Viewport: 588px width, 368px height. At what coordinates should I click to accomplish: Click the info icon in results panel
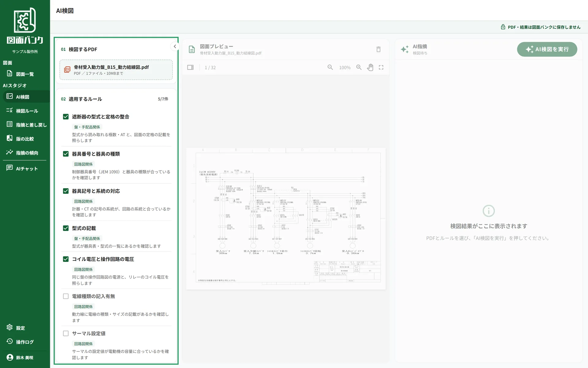(489, 211)
